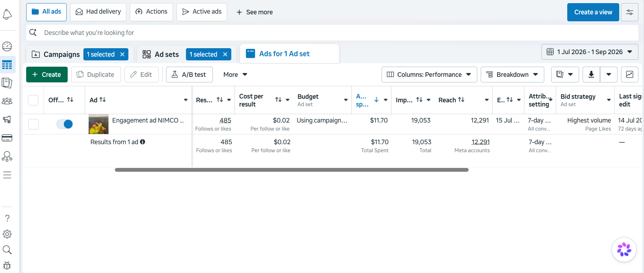Open the All tools hamburger menu
This screenshot has height=273, width=644.
coord(7,175)
